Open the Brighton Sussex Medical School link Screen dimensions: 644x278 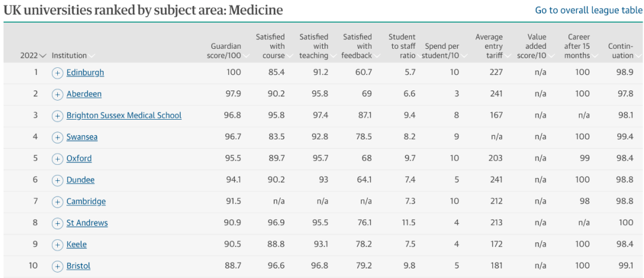point(124,115)
